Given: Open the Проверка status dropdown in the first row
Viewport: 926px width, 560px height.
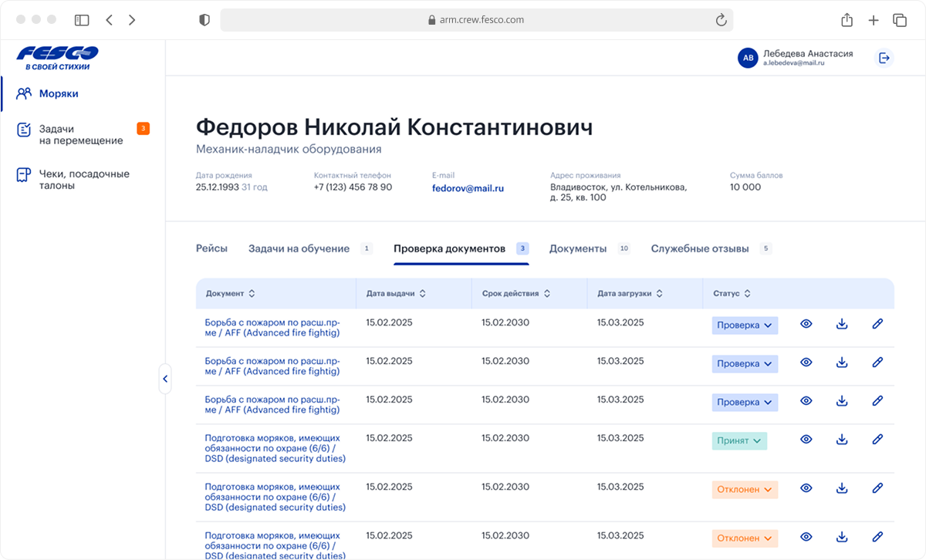Looking at the screenshot, I should pyautogui.click(x=744, y=326).
